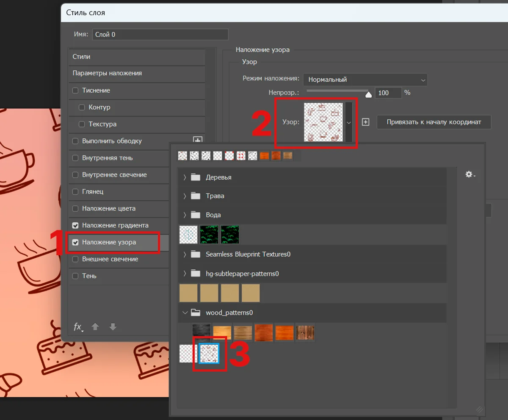
Task: Click the Имя field containing Слой 0
Action: point(160,35)
